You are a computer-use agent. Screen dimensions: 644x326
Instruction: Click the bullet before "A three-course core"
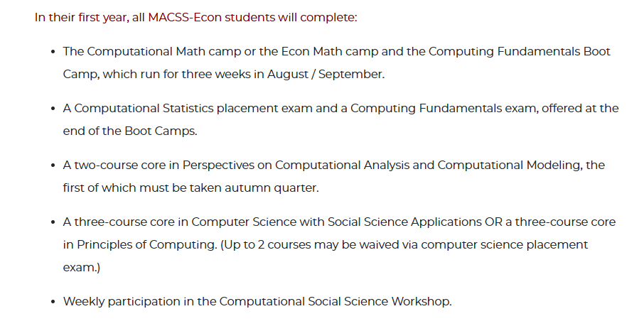53,222
